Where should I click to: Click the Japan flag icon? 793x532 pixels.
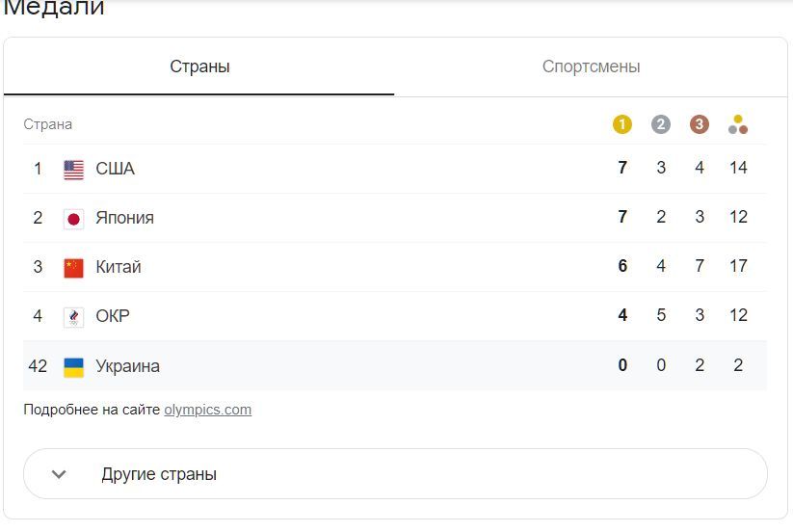pos(74,219)
